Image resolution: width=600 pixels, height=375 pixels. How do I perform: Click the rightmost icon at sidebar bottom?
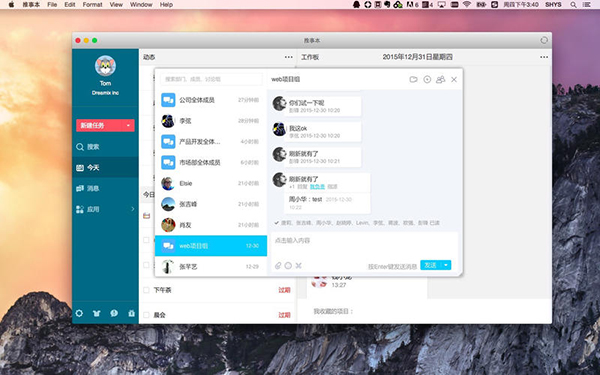pyautogui.click(x=132, y=313)
